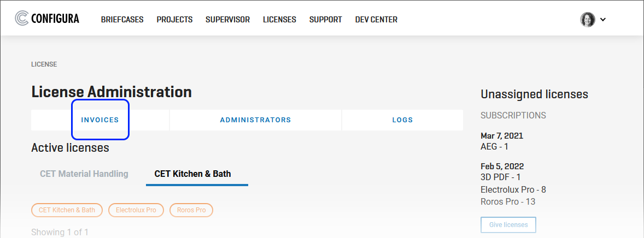Select the CET Kitchen & Bath tab
The height and width of the screenshot is (238, 644).
192,174
